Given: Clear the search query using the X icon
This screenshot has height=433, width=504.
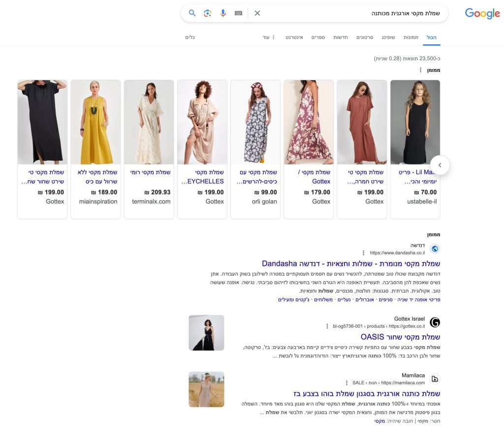Looking at the screenshot, I should tap(257, 13).
